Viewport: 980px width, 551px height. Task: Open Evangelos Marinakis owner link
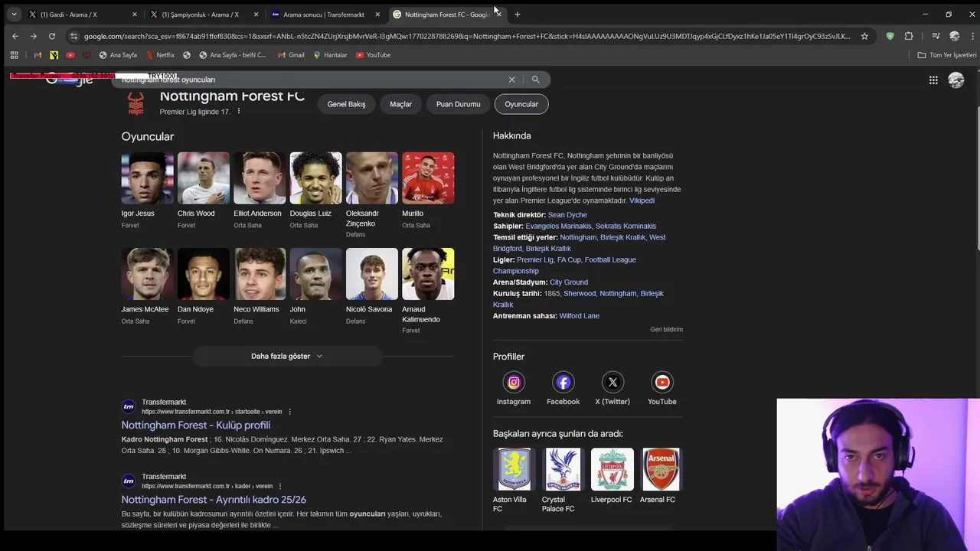pos(558,227)
